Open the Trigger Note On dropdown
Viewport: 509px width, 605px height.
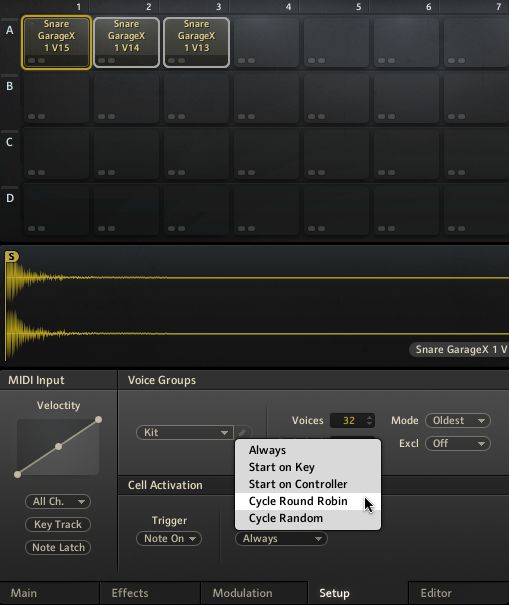(169, 538)
